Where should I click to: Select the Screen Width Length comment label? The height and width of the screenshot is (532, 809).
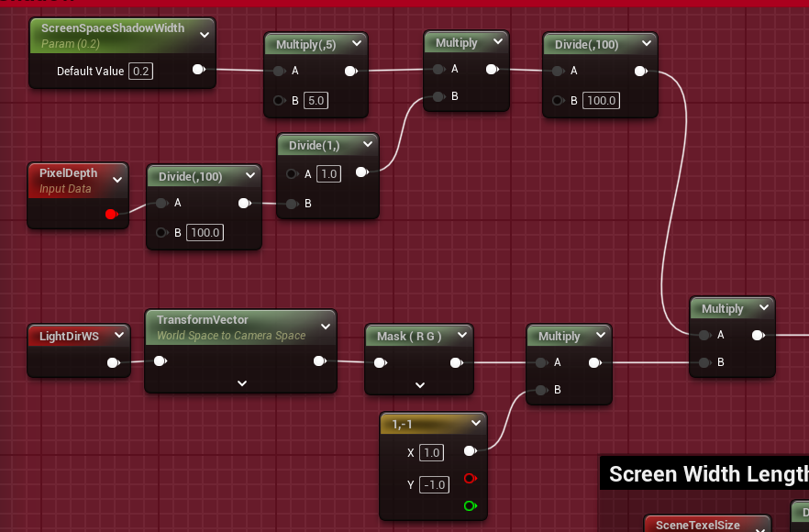click(706, 474)
